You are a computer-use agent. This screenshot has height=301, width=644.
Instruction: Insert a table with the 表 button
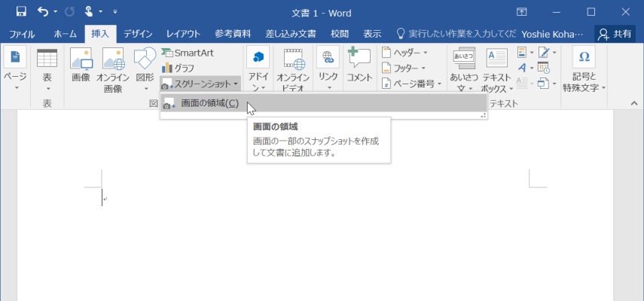(x=47, y=69)
